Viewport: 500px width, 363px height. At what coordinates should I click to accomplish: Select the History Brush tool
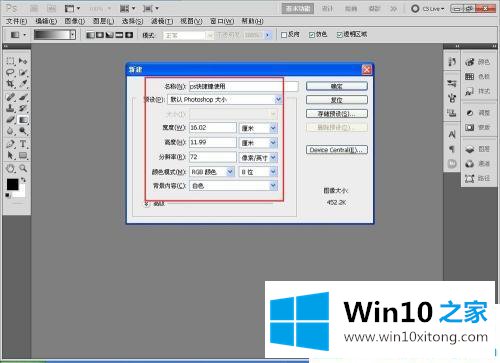[23, 108]
